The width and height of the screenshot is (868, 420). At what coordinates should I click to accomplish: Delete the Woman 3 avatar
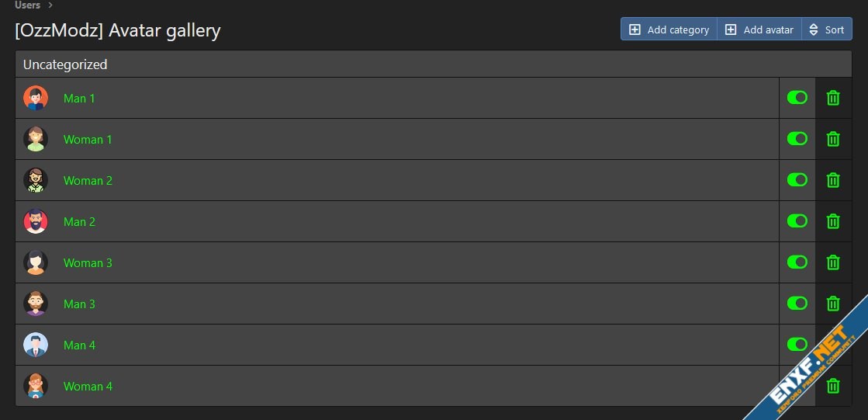[833, 262]
